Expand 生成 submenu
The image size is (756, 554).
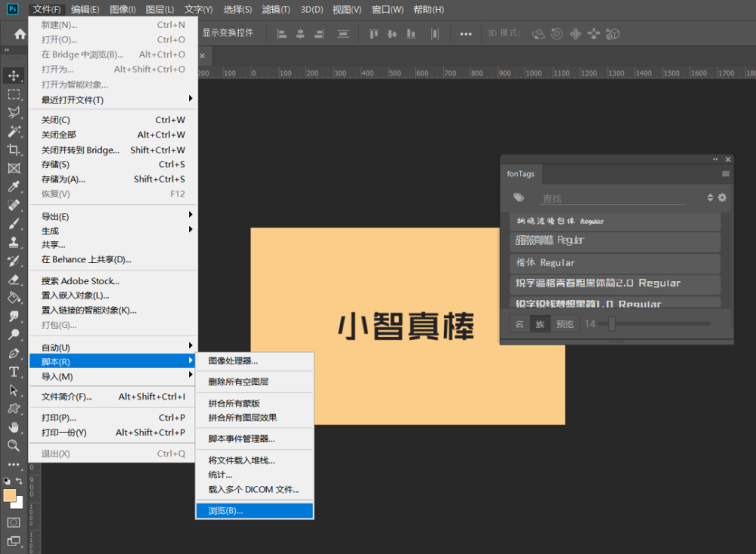(113, 231)
